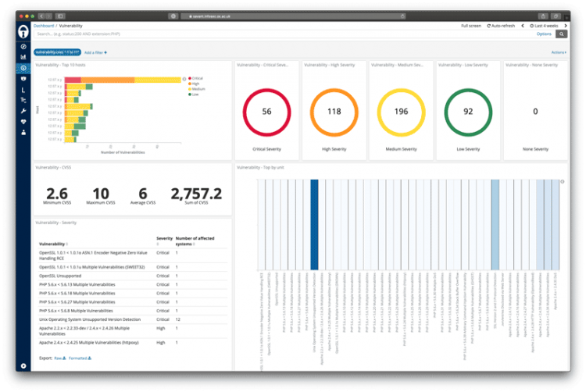Screen dimensions: 586x392
Task: Sort table by Severity column icon
Action: [x=158, y=244]
